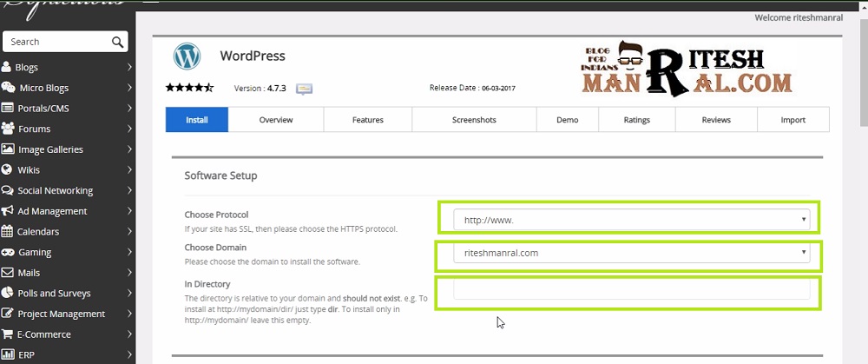This screenshot has width=868, height=364.
Task: Click the Forums people icon
Action: pyautogui.click(x=8, y=129)
